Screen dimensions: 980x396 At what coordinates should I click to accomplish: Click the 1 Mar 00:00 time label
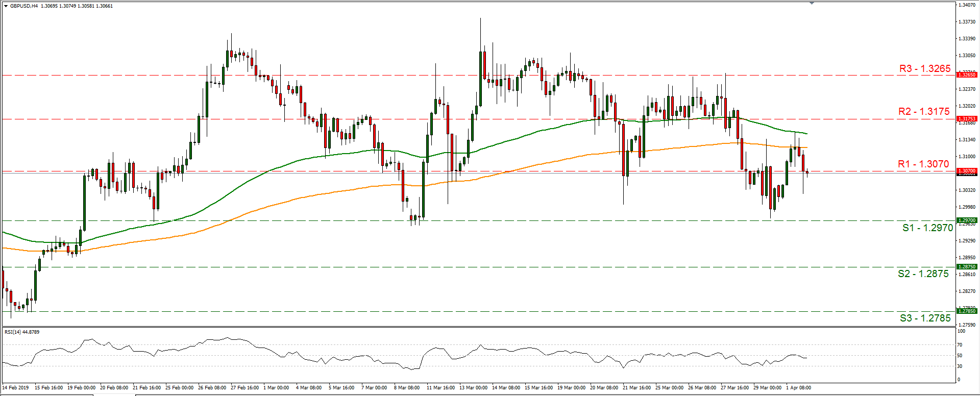pyautogui.click(x=276, y=388)
